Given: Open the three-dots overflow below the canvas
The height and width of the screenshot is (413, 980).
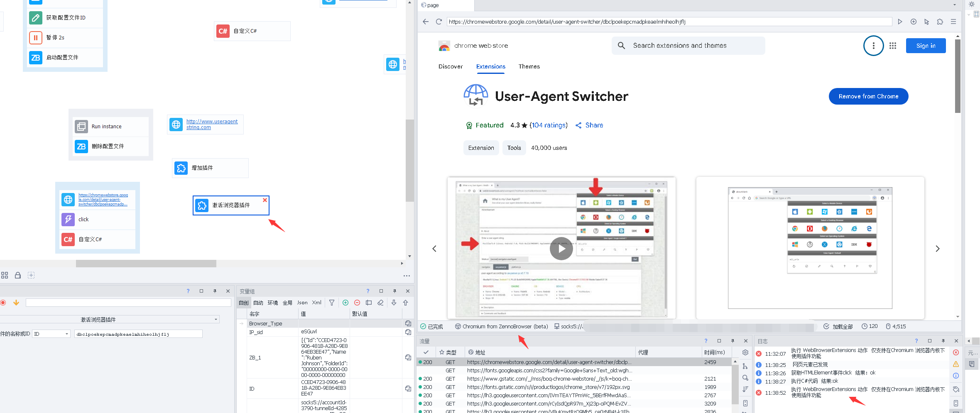Looking at the screenshot, I should (407, 276).
